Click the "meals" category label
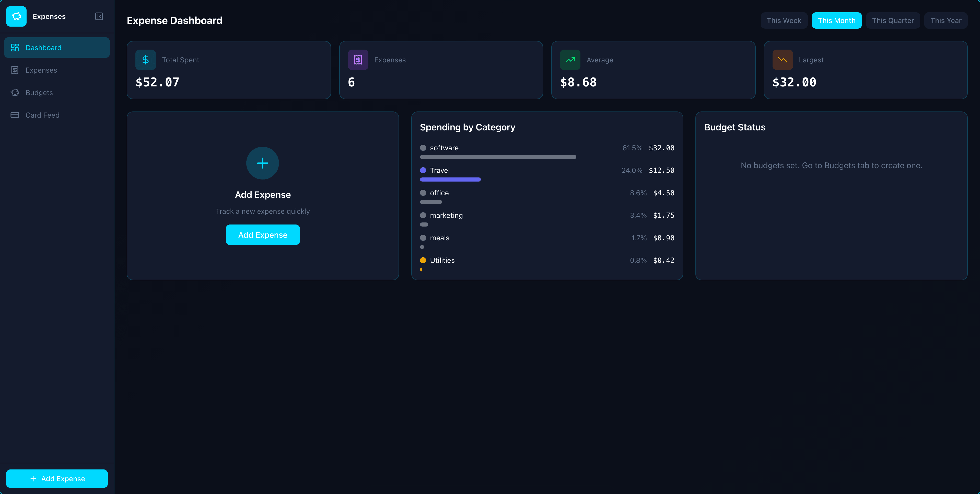The height and width of the screenshot is (494, 980). tap(440, 238)
